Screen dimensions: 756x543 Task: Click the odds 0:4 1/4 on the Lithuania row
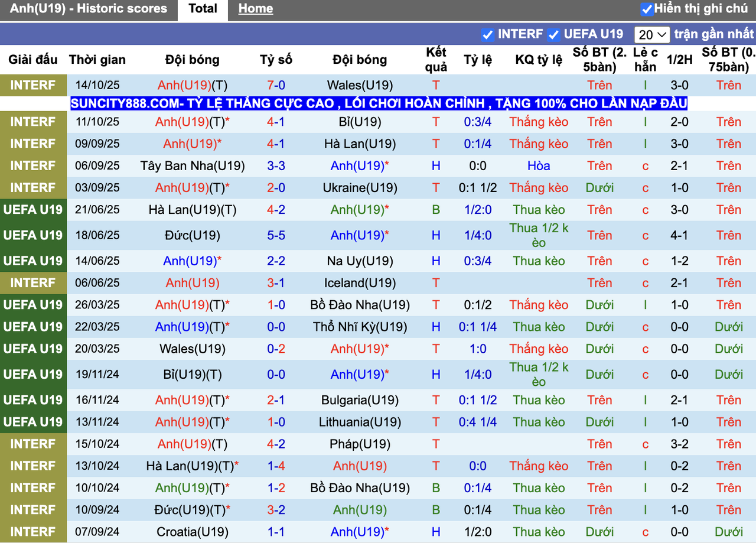click(x=478, y=422)
